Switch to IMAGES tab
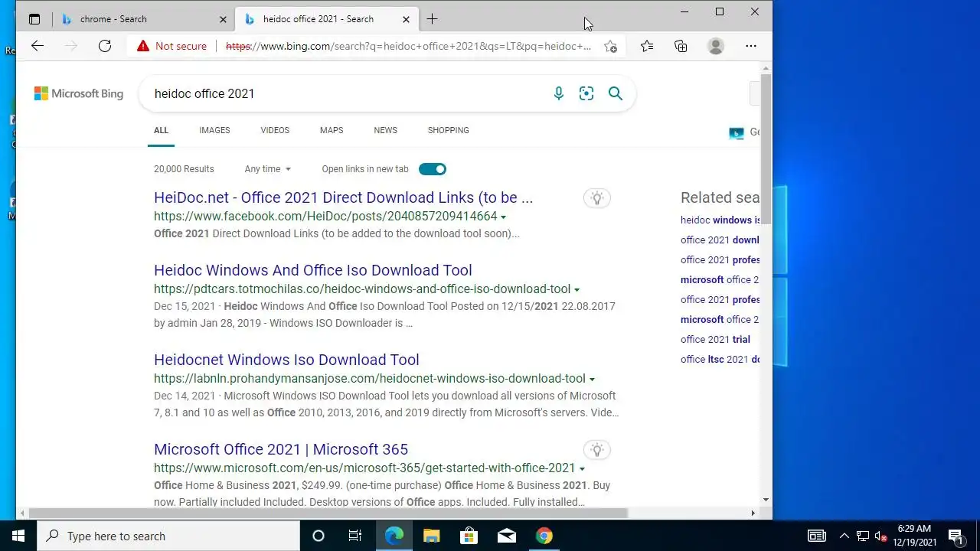Viewport: 980px width, 551px height. pos(214,130)
